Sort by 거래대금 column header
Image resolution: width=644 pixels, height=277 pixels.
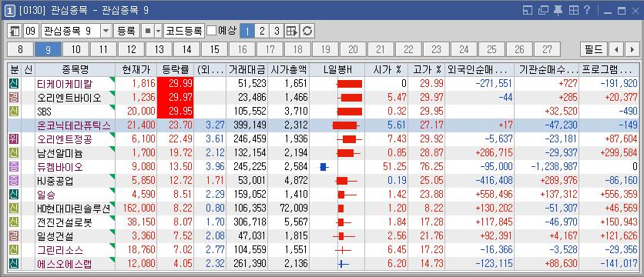pyautogui.click(x=247, y=70)
